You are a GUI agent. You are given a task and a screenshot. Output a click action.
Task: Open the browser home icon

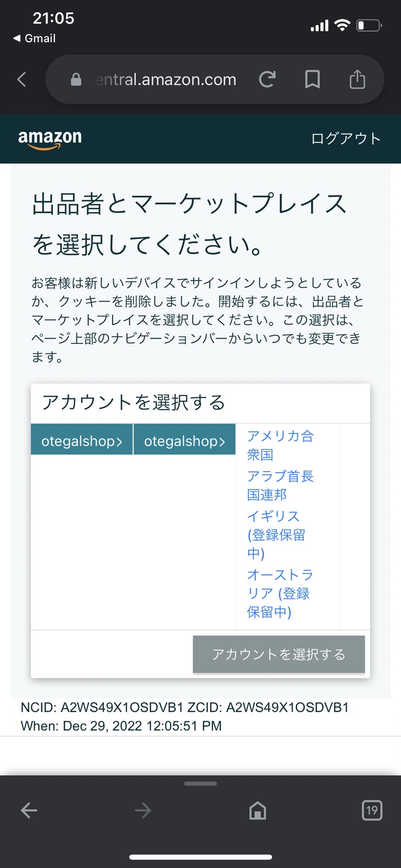(x=258, y=810)
